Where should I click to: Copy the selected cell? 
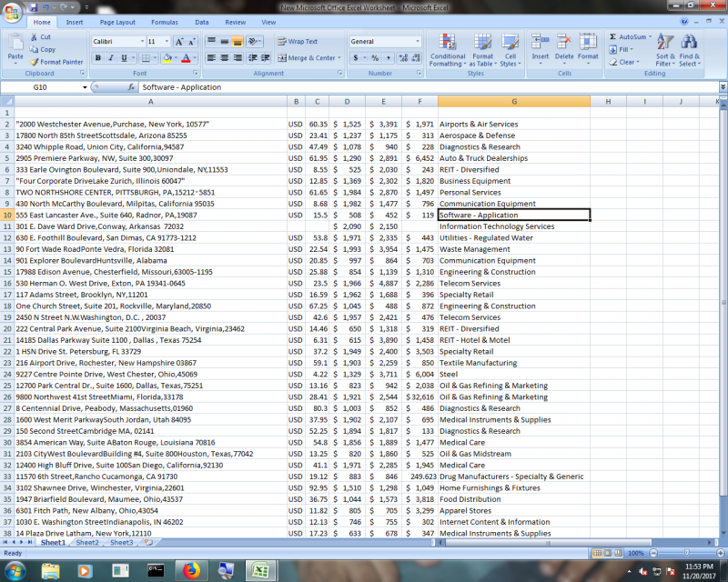[43, 49]
